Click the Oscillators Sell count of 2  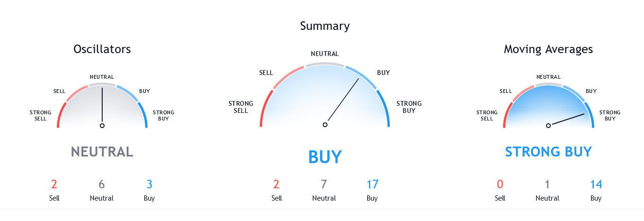54,184
